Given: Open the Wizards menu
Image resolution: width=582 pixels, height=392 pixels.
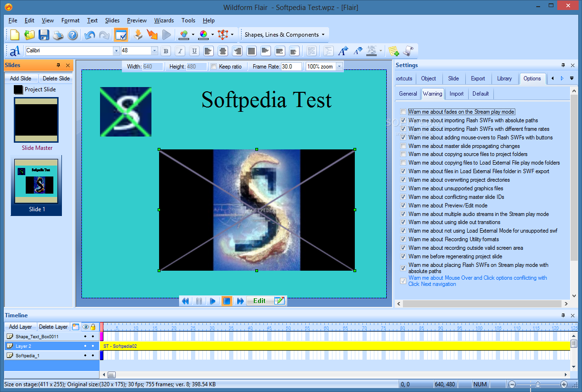Looking at the screenshot, I should [x=164, y=20].
